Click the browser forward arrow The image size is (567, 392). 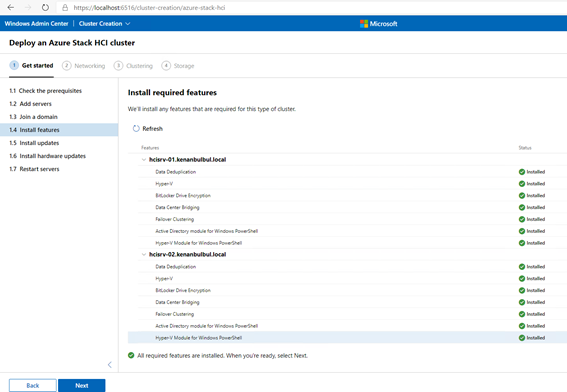pos(28,7)
